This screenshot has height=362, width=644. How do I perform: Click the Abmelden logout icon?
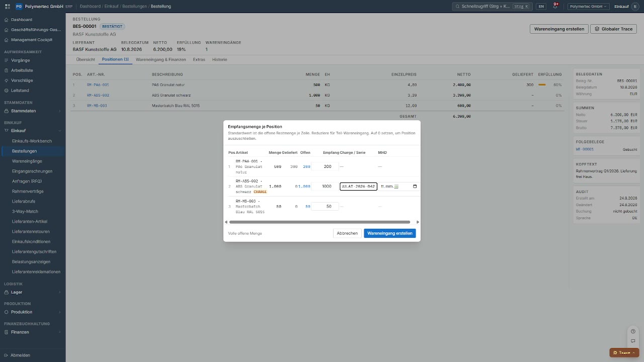click(6, 355)
